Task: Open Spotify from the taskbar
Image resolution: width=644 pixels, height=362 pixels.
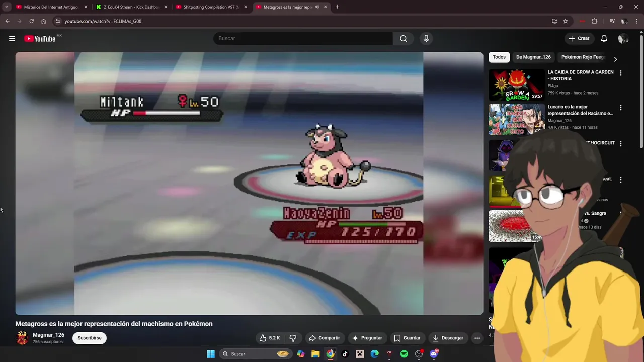Action: tap(404, 354)
